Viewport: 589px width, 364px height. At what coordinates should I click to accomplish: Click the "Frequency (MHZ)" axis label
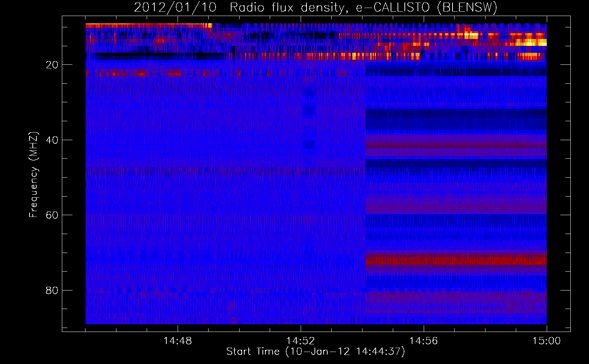coord(33,175)
